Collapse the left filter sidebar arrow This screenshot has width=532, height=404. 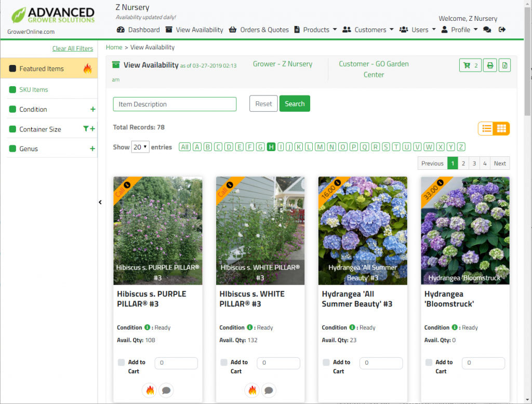coord(100,203)
